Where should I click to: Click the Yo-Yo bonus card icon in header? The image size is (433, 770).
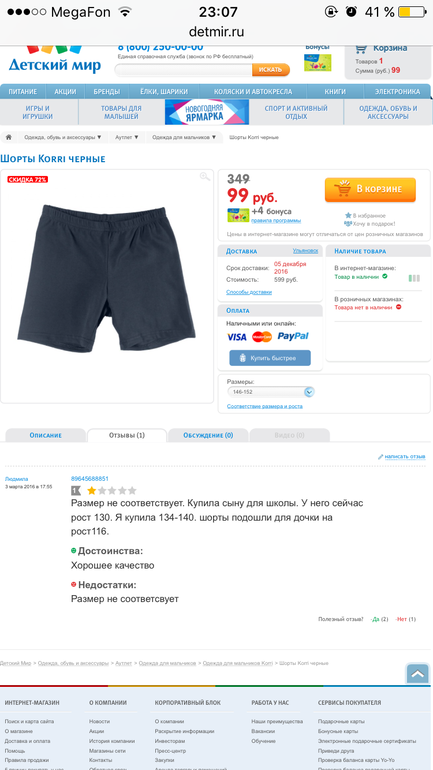(317, 62)
